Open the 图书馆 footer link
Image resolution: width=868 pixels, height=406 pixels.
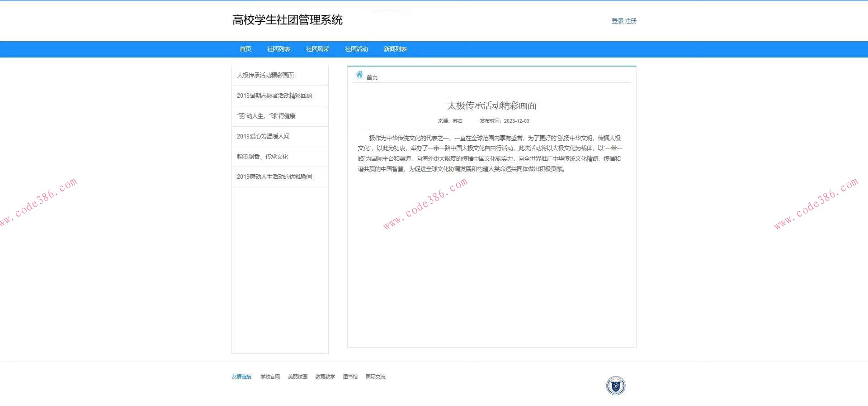(x=350, y=377)
